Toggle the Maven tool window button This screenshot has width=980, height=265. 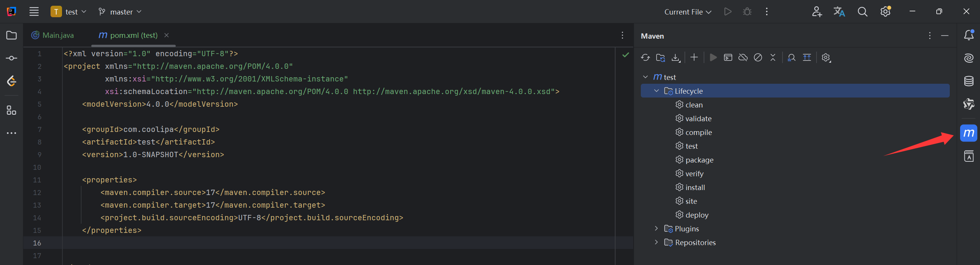tap(969, 133)
